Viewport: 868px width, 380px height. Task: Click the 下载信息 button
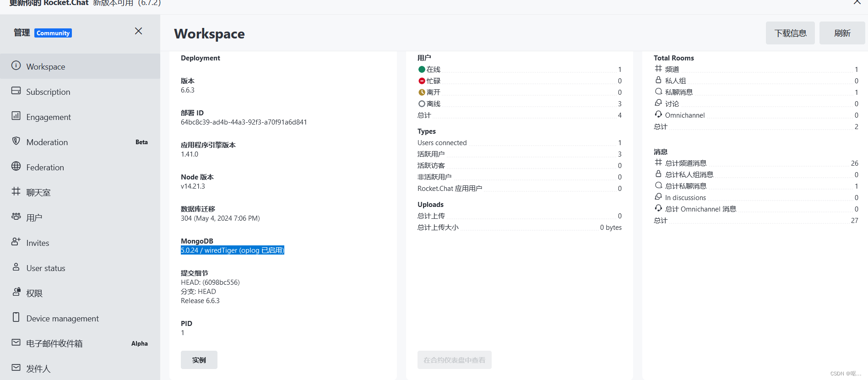pyautogui.click(x=790, y=33)
